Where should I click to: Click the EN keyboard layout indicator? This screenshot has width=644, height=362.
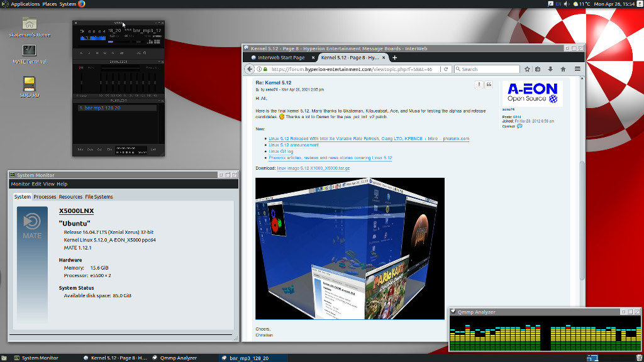[558, 4]
